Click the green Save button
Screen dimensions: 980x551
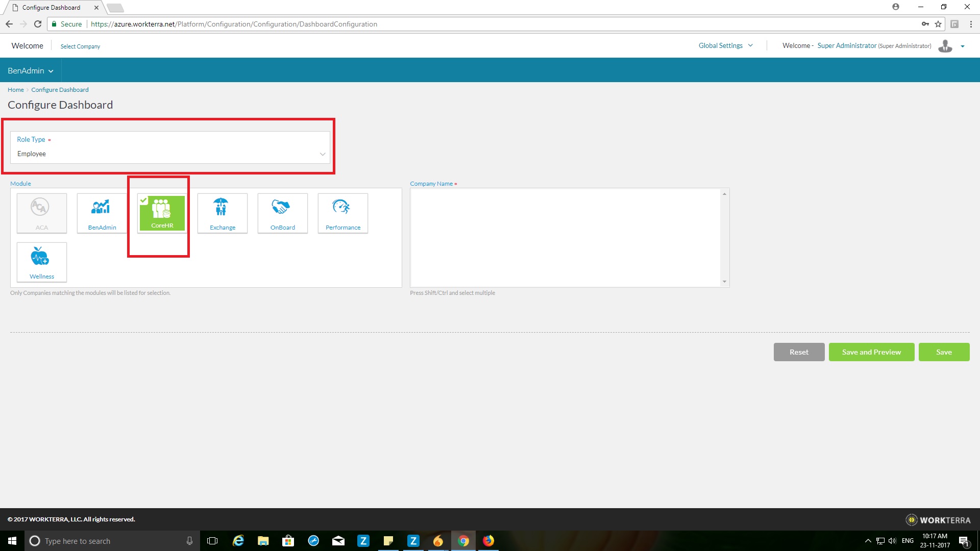[x=943, y=352]
